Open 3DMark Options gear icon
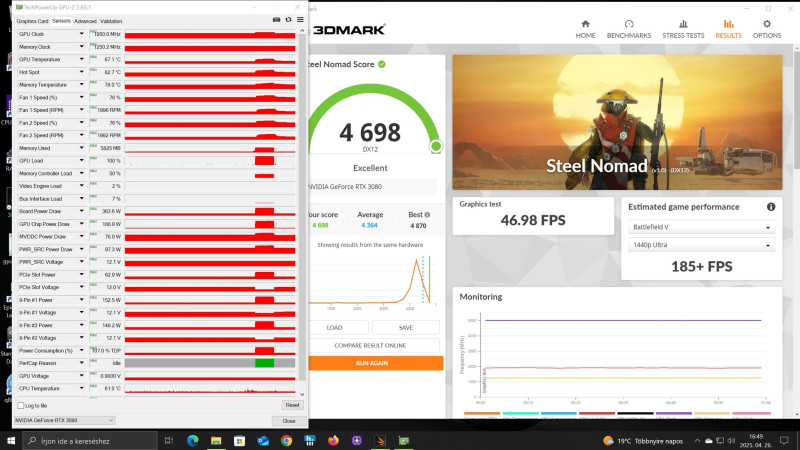Viewport: 800px width, 450px height. tap(767, 24)
